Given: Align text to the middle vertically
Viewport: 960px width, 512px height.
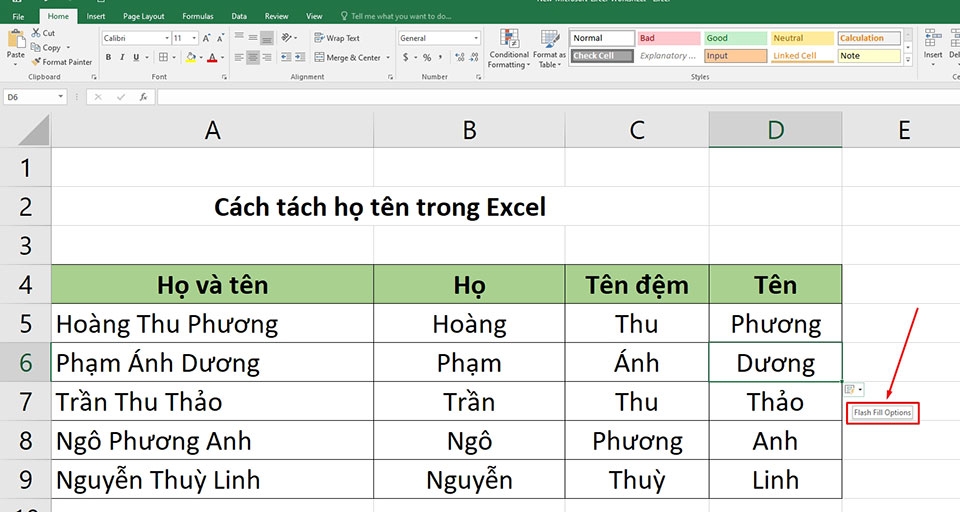Looking at the screenshot, I should point(253,37).
